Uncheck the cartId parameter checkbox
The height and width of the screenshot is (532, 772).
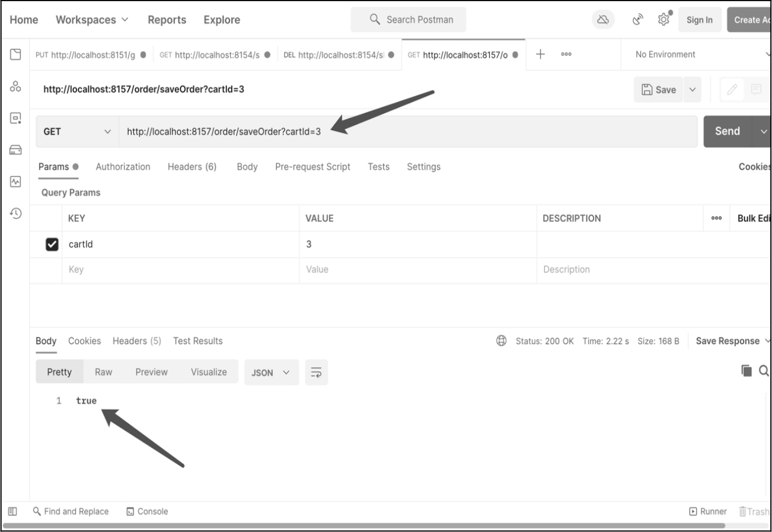[x=52, y=244]
